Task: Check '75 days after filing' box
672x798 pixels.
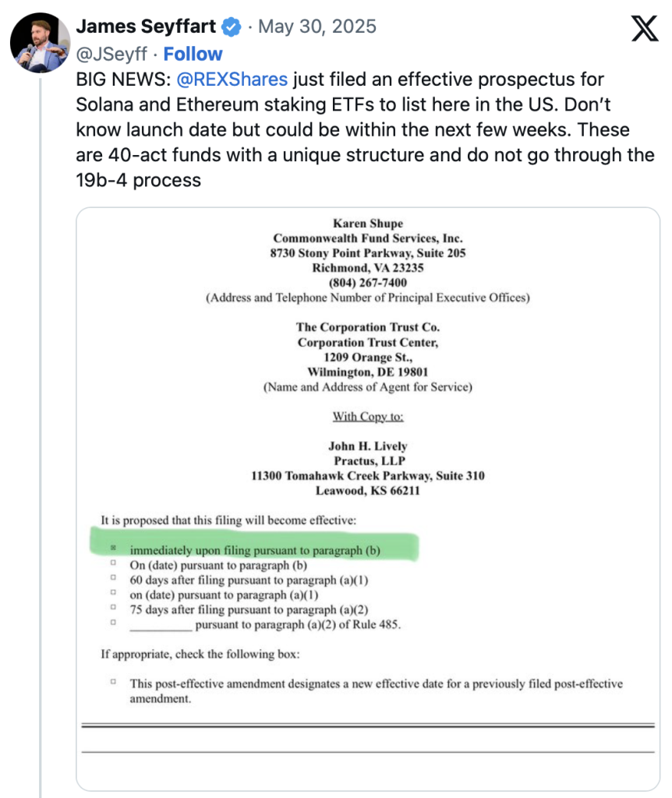Action: (x=114, y=606)
